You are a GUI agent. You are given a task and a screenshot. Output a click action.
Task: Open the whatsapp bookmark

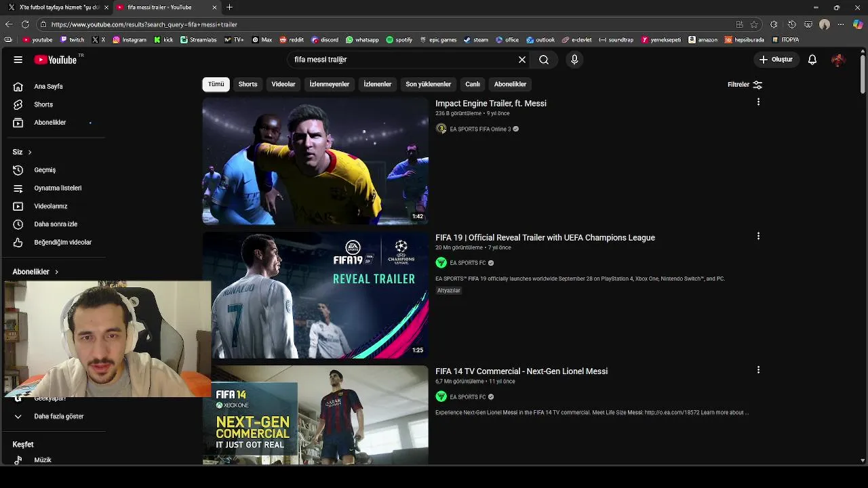[x=362, y=40]
